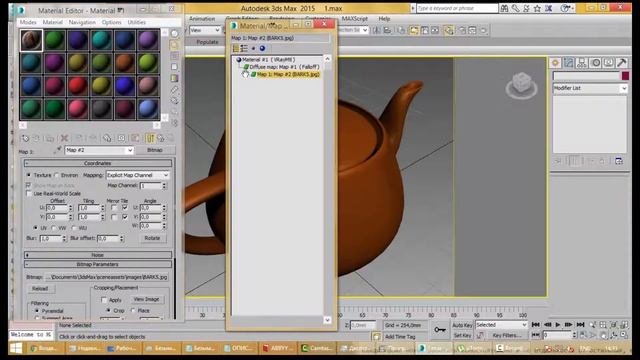
Task: Click the Sample Type sphere icon beside slots
Action: point(174,33)
